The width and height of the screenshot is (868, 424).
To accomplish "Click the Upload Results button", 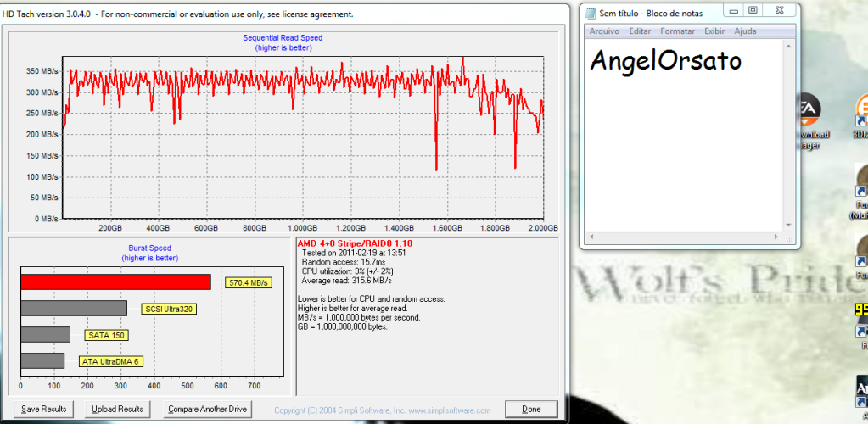I will 117,409.
